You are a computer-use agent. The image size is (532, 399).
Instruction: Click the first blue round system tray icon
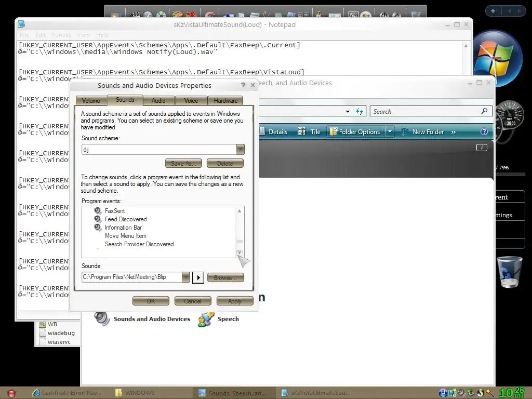(443, 393)
